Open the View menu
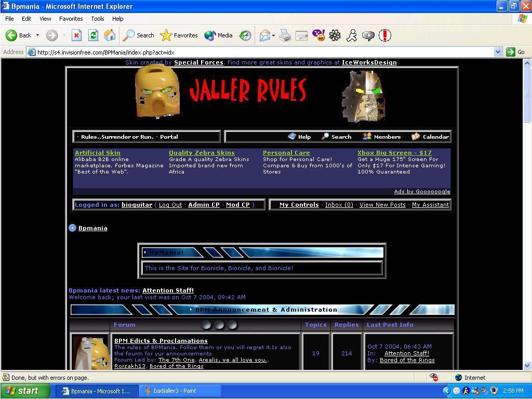532x399 pixels. tap(45, 19)
